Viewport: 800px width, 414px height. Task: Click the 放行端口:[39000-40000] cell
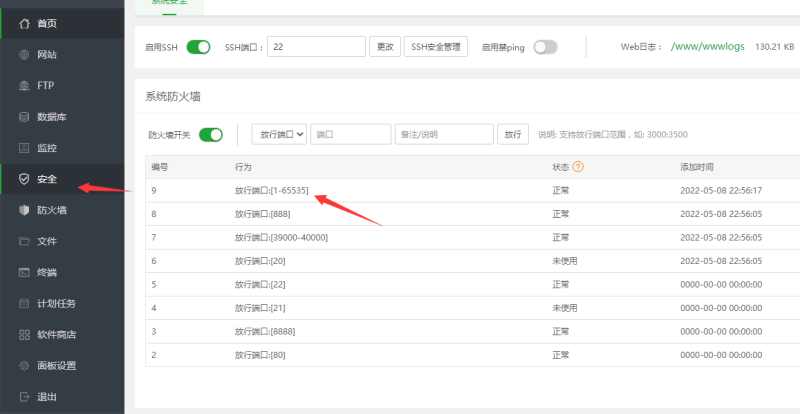coord(281,237)
